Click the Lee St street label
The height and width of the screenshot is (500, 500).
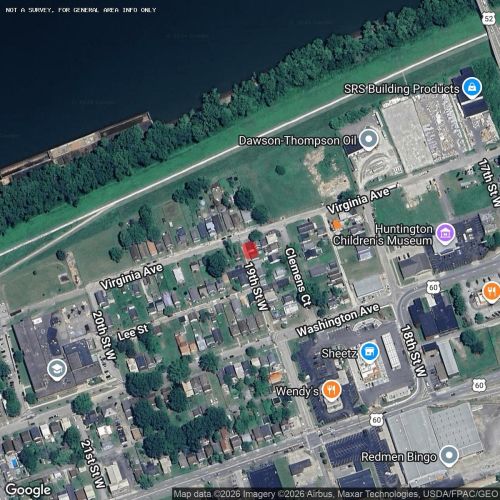tap(132, 332)
